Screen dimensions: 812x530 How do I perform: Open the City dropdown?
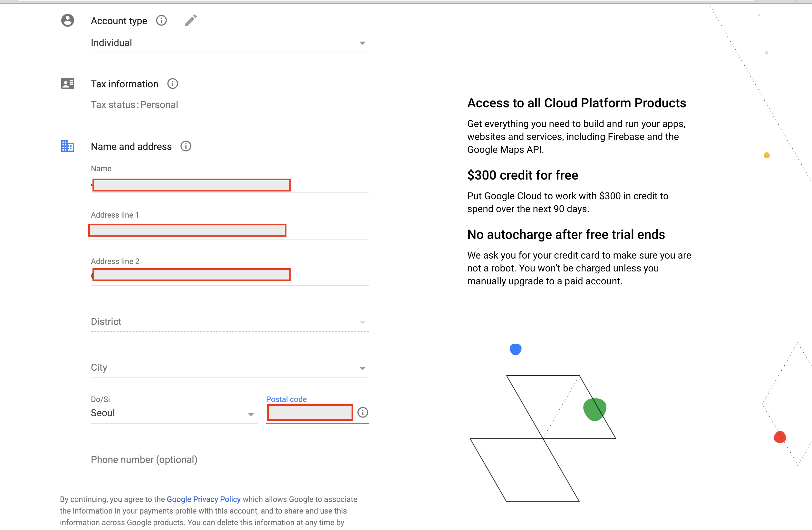click(x=230, y=368)
